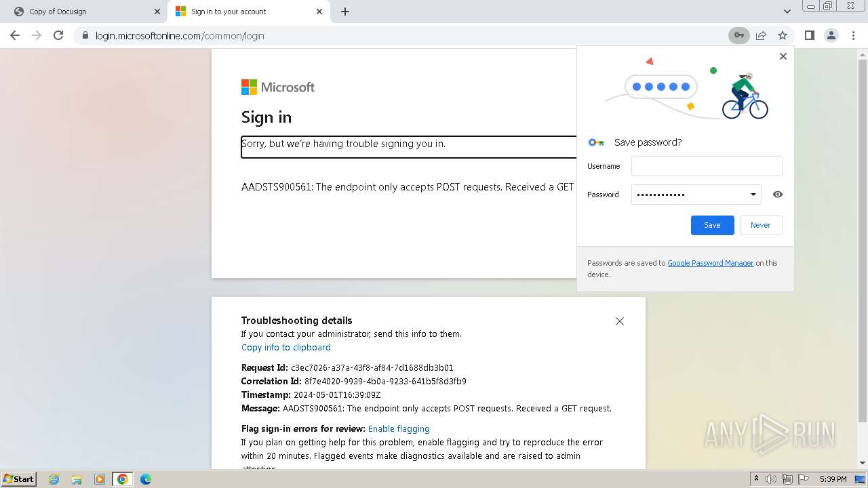Open the Windows Start menu

point(18,479)
